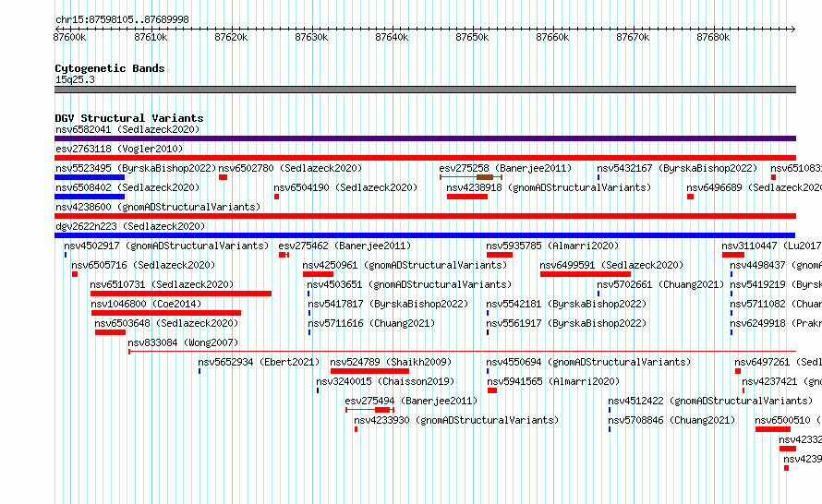Open nsv6499591 (Sedlazeck2020) label
This screenshot has width=822, height=504.
[x=611, y=265]
